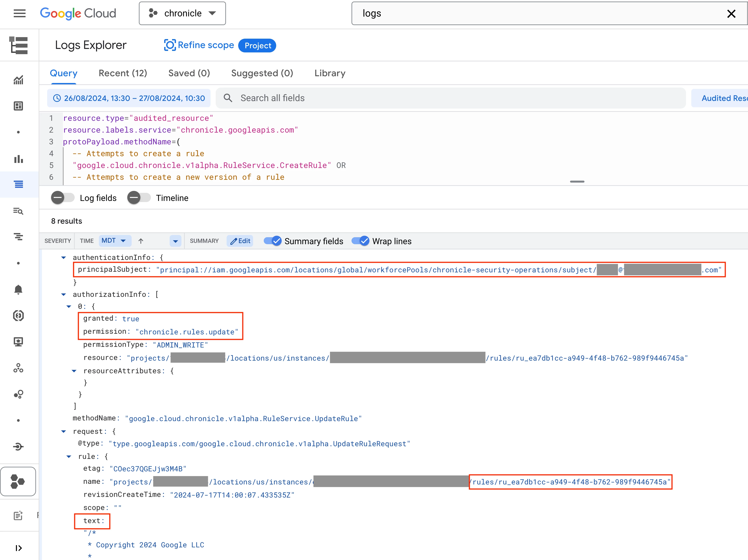Collapse the resourceAttributes node

[x=74, y=371]
